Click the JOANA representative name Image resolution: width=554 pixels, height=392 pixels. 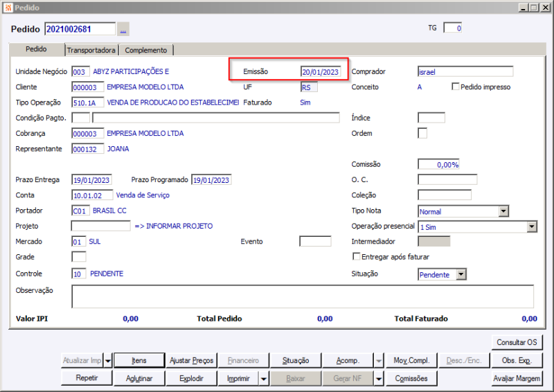click(x=118, y=149)
